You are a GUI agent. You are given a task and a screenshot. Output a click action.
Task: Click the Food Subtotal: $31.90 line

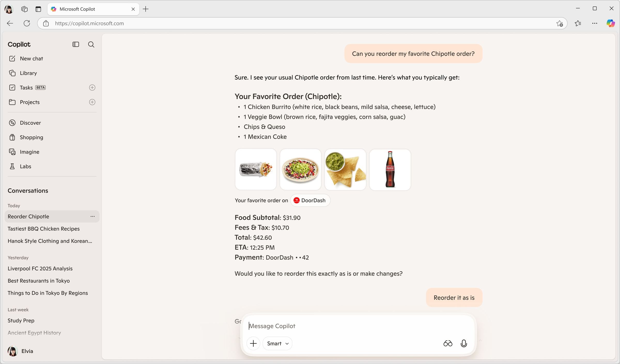(268, 218)
